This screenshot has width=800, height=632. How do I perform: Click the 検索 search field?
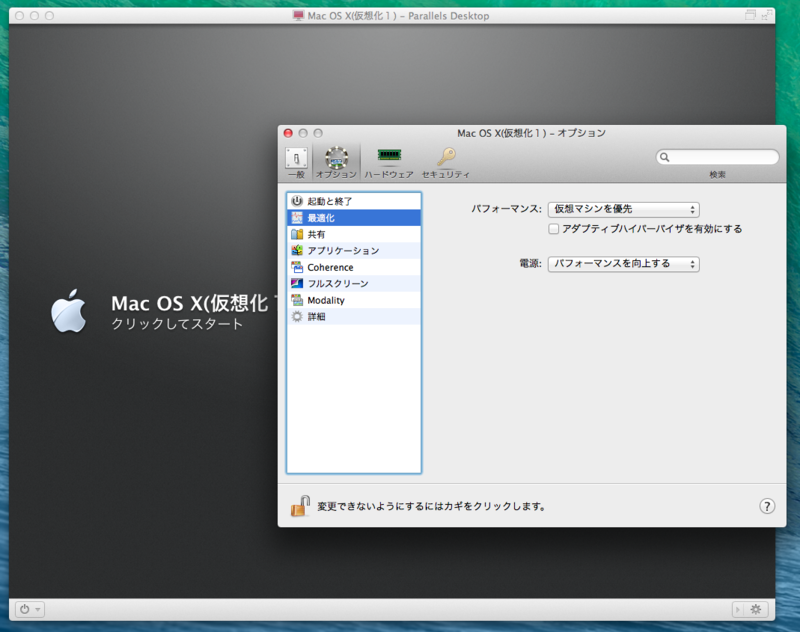pyautogui.click(x=717, y=157)
